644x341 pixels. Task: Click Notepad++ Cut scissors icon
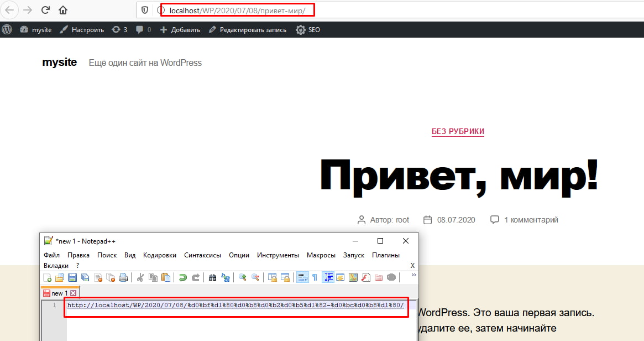[x=140, y=278]
